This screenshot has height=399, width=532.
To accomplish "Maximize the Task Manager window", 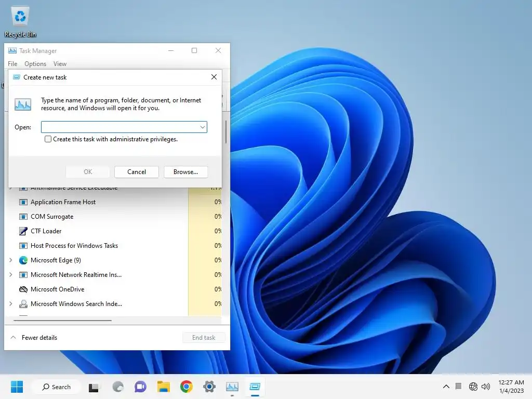I will [194, 50].
